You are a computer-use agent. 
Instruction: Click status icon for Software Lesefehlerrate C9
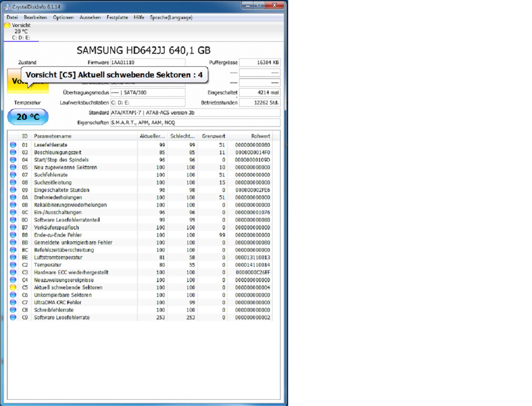(13, 317)
